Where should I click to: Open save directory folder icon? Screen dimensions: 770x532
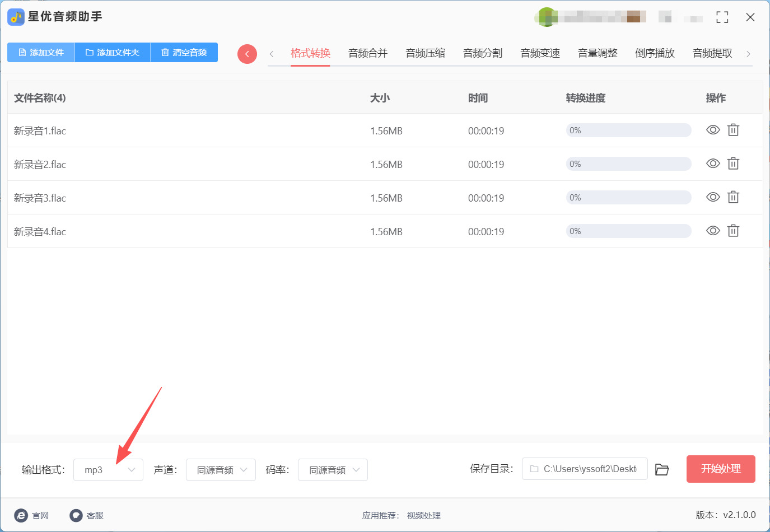click(662, 469)
